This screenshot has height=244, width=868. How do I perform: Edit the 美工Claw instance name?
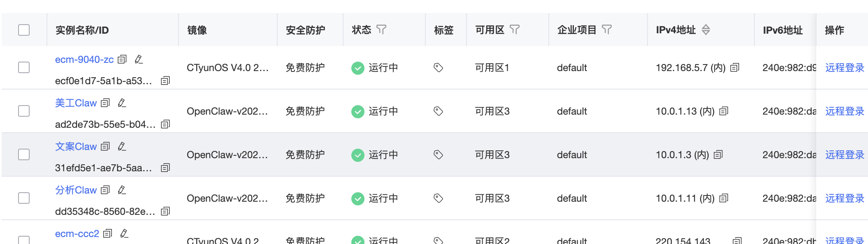coord(122,103)
